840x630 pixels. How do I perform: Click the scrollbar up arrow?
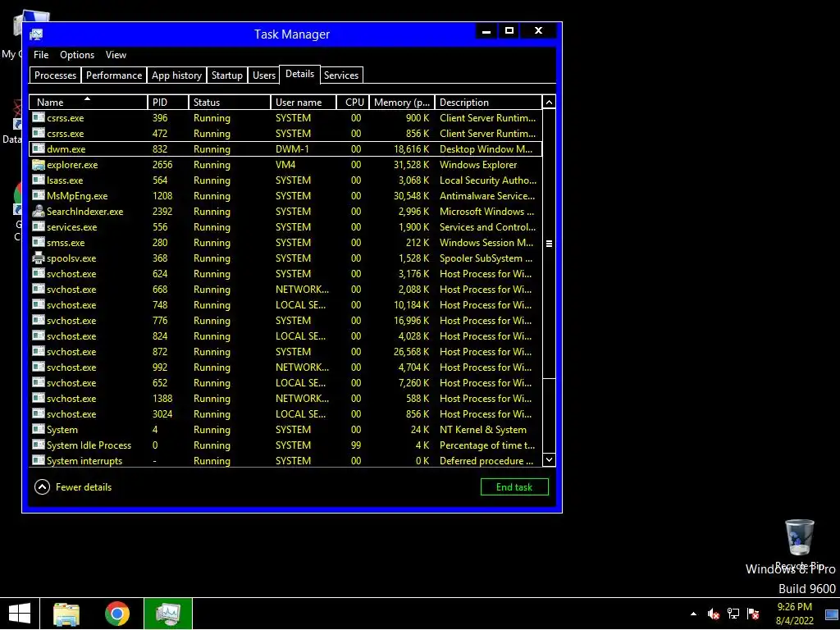[549, 102]
